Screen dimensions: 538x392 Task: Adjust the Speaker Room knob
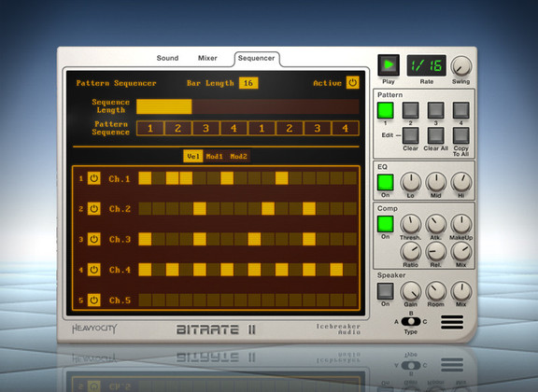436,291
